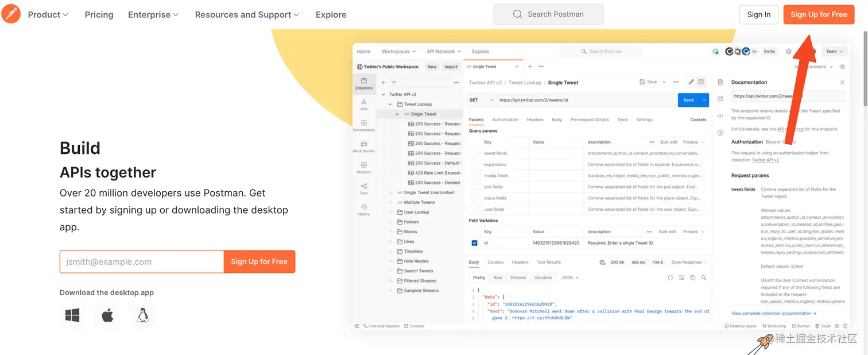
Task: Open the Product dropdown in the site header
Action: (48, 14)
